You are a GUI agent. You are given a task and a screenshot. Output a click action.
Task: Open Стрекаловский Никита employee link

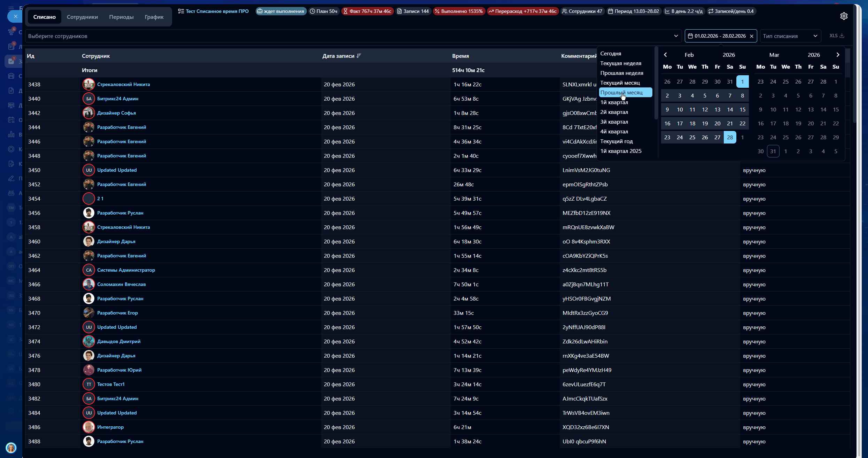click(123, 84)
